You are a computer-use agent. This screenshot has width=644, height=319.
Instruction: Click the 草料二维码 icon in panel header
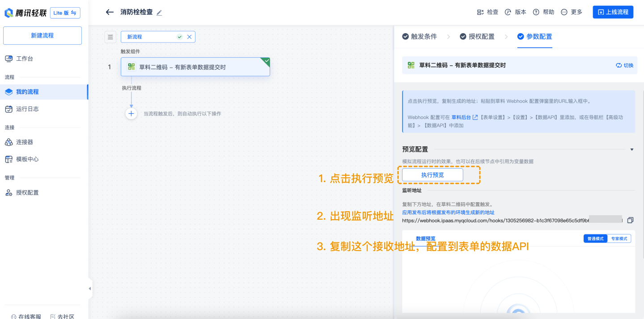click(411, 65)
